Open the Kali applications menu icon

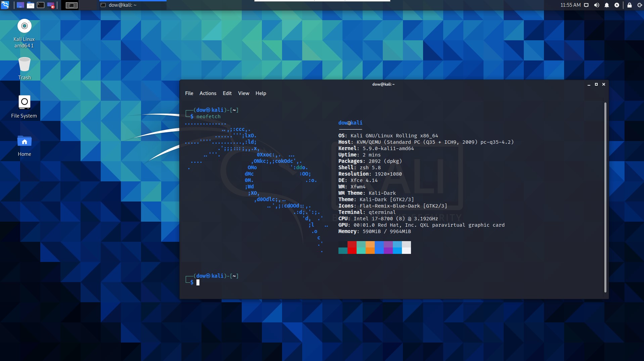(x=5, y=5)
